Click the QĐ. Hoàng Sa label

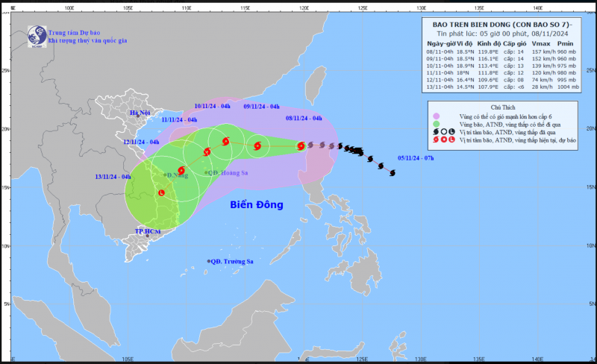click(x=228, y=173)
